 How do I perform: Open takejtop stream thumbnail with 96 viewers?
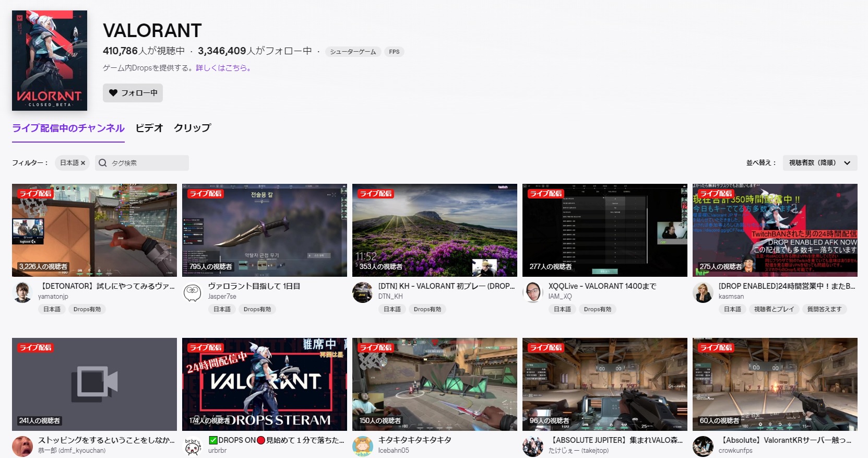pos(605,384)
